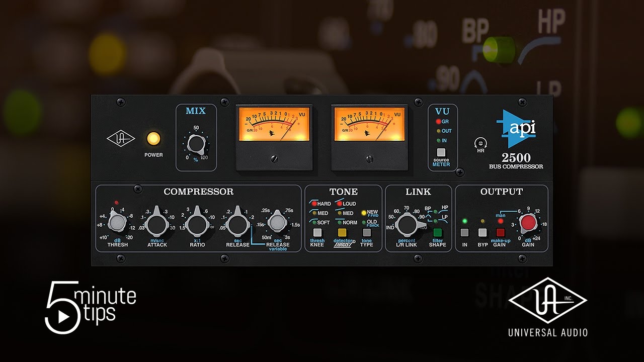The image size is (644, 362).
Task: Click the NORM thrust indicator LED
Action: 339,222
